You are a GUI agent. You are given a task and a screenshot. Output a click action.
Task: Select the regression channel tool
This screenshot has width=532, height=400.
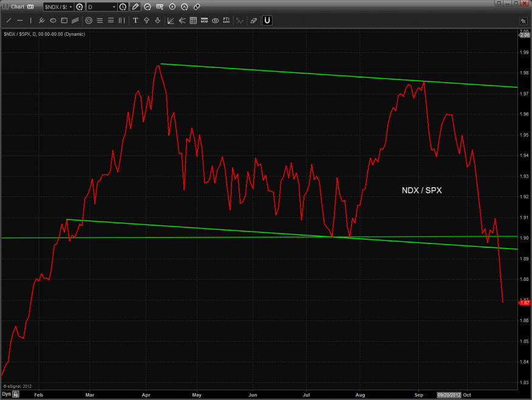click(x=75, y=21)
